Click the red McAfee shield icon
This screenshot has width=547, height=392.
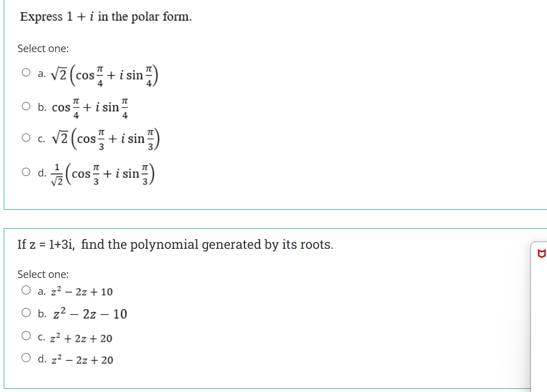pyautogui.click(x=541, y=254)
